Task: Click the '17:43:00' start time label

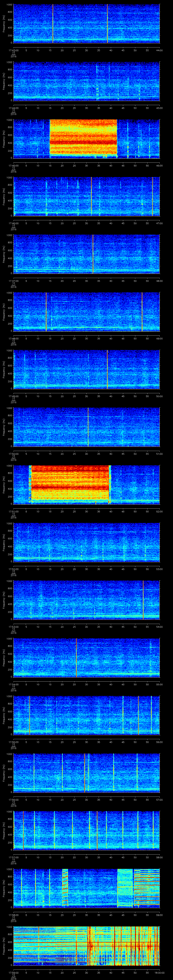Action: pos(14,50)
